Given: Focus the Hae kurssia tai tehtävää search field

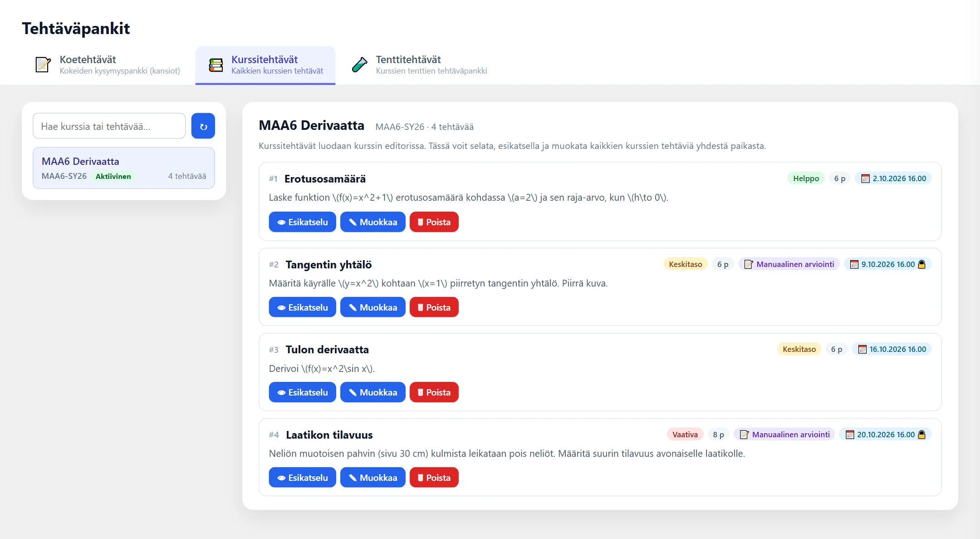Looking at the screenshot, I should [x=109, y=126].
